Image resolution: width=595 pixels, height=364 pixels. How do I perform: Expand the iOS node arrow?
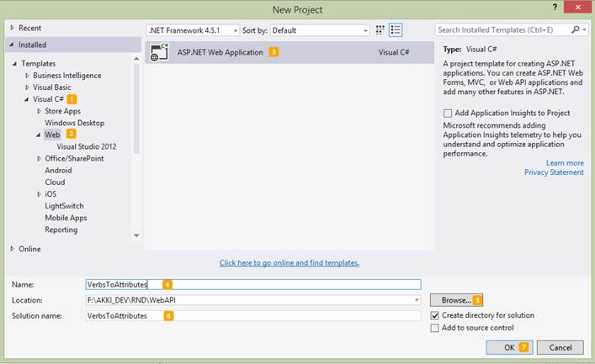pyautogui.click(x=39, y=194)
